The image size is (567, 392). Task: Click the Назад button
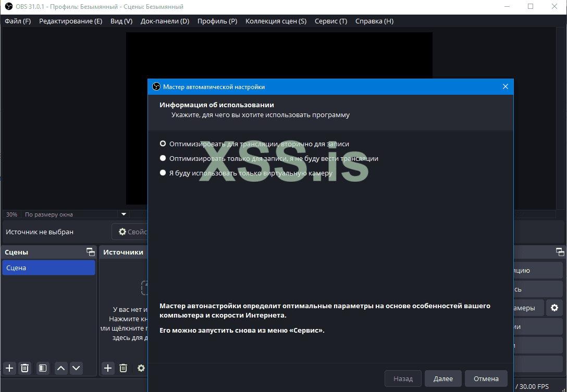403,378
